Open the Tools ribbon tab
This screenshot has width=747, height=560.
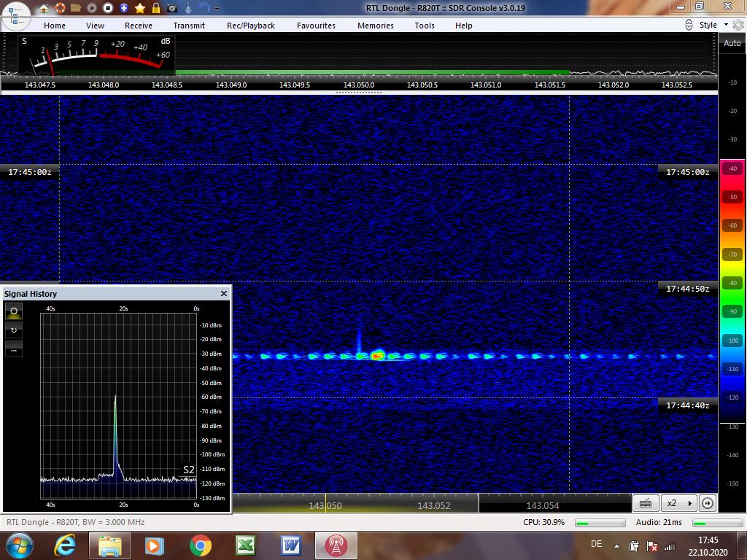(x=425, y=26)
